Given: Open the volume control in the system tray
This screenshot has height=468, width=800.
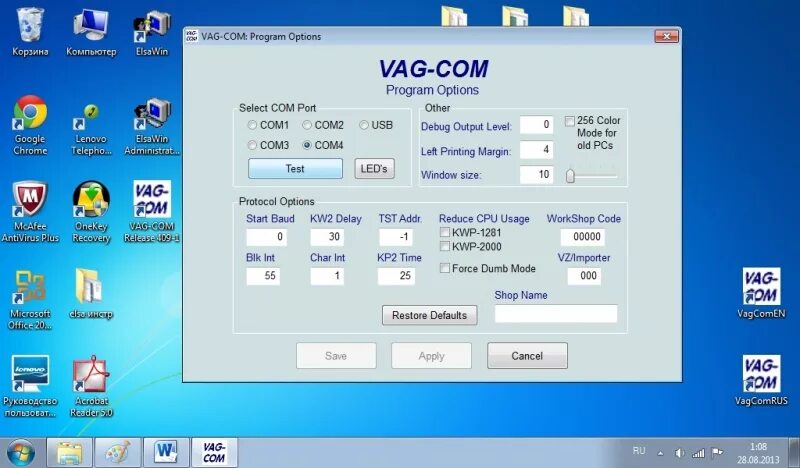Looking at the screenshot, I should click(x=680, y=453).
